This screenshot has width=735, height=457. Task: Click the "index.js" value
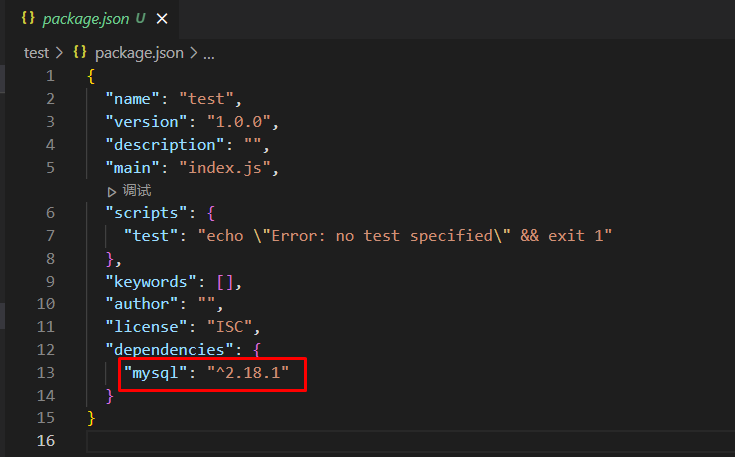click(x=225, y=168)
